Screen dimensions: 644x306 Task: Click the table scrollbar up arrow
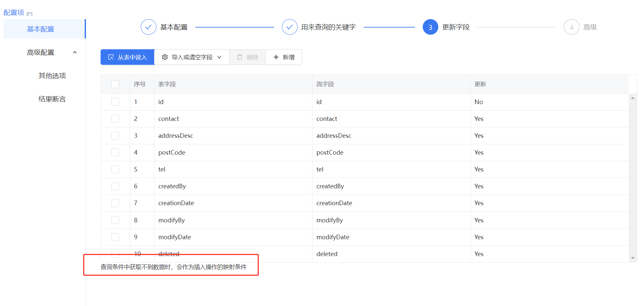633,98
